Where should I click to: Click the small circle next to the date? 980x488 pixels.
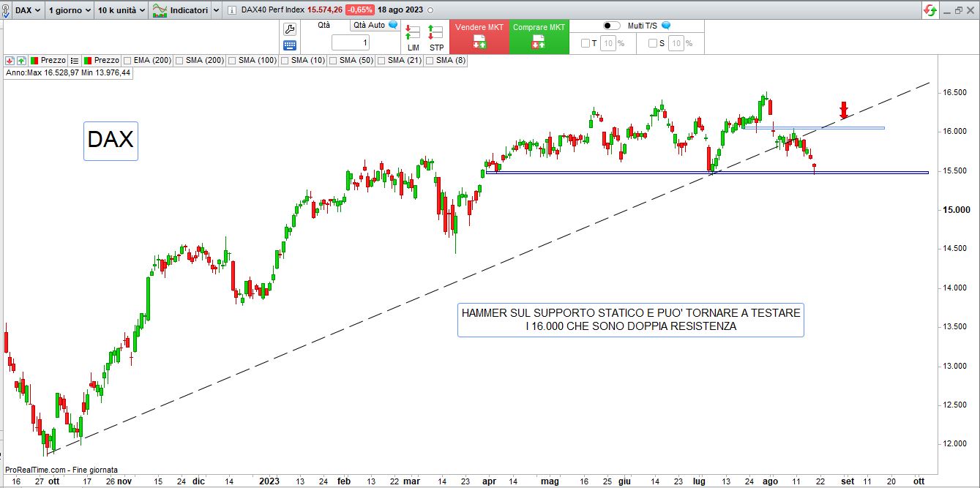coord(429,10)
